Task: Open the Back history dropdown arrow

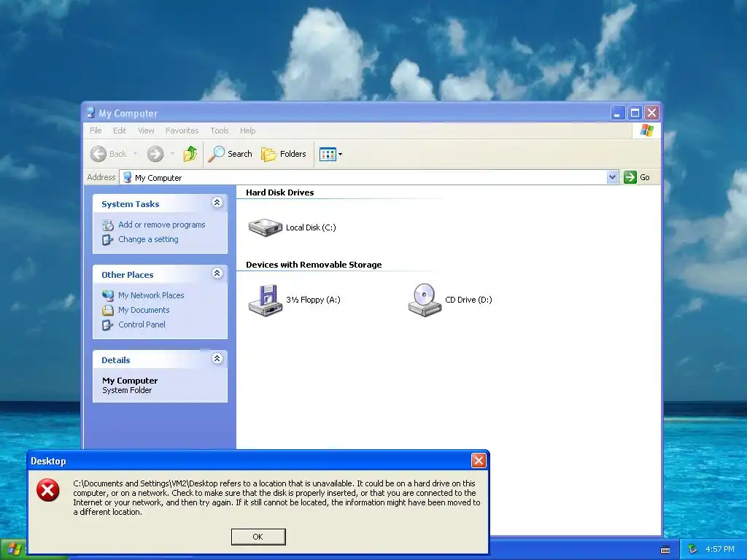Action: click(135, 154)
